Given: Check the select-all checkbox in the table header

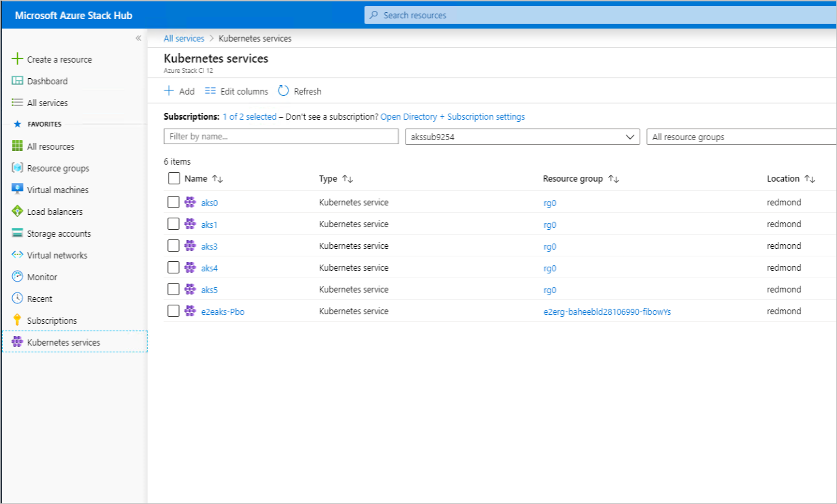Looking at the screenshot, I should pos(174,178).
